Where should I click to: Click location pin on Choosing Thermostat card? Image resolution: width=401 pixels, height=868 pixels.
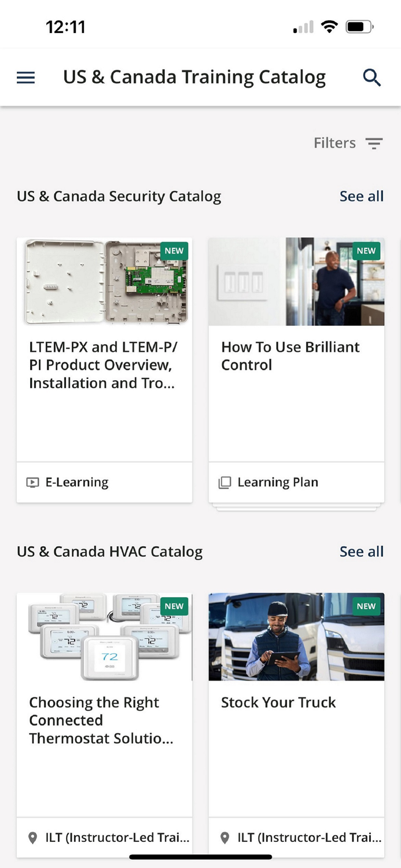(33, 837)
